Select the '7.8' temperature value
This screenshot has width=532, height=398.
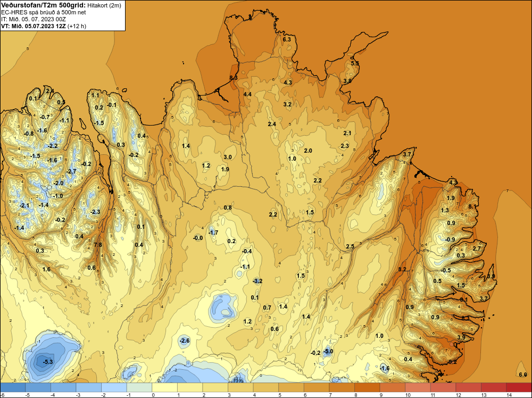point(98,245)
